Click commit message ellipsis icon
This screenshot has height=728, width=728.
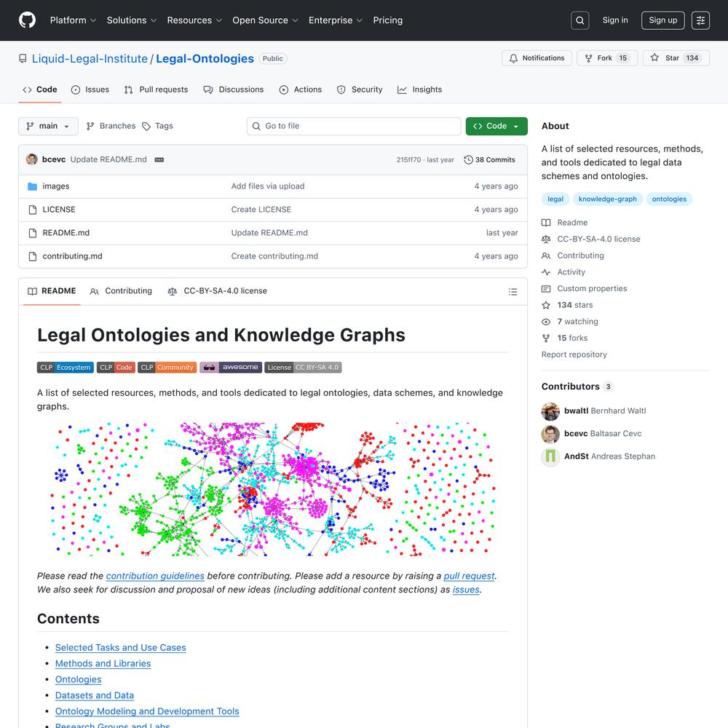(x=159, y=160)
